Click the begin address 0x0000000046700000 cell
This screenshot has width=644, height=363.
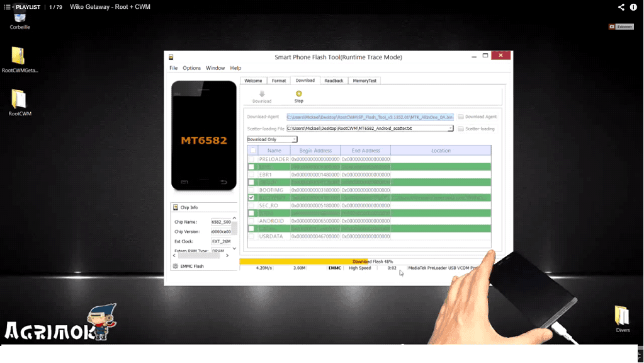(x=315, y=236)
